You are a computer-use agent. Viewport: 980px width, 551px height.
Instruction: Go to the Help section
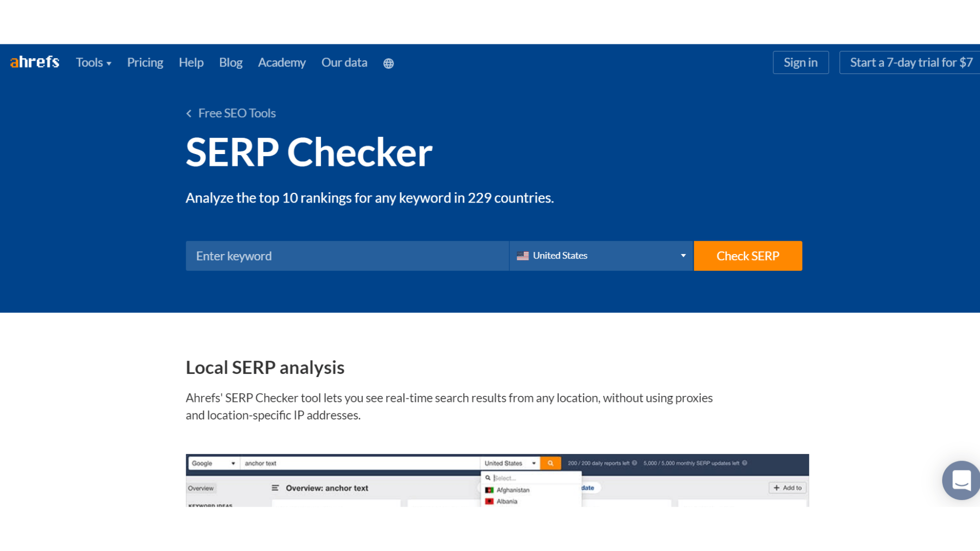(x=191, y=63)
